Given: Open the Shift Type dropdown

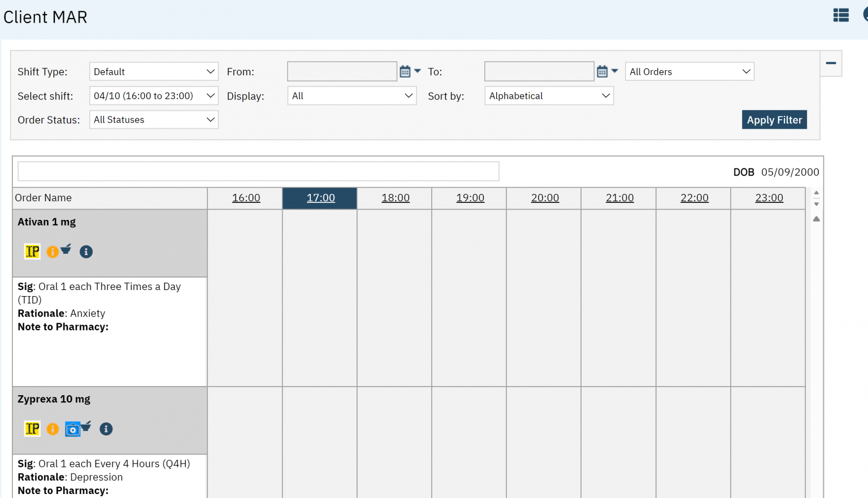Looking at the screenshot, I should (x=154, y=72).
